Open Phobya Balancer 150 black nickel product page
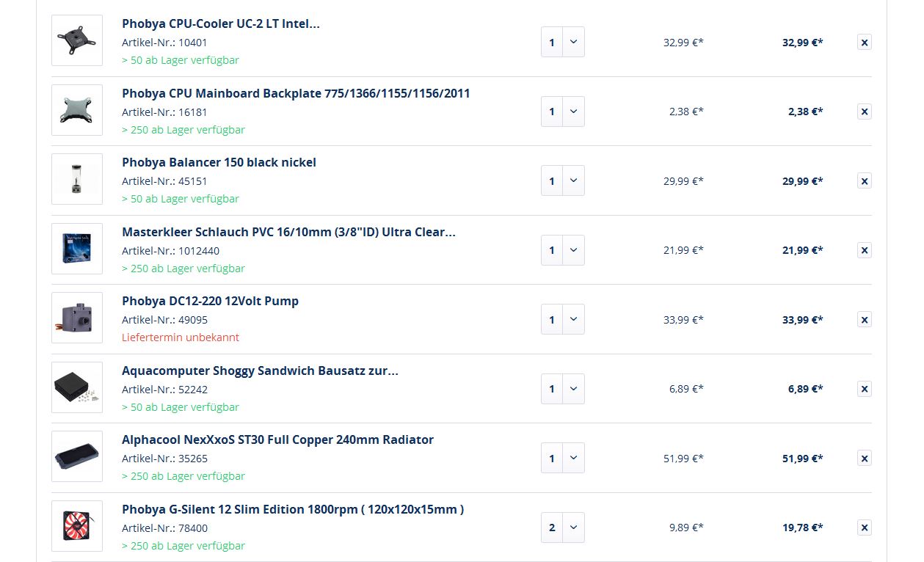 (x=219, y=162)
